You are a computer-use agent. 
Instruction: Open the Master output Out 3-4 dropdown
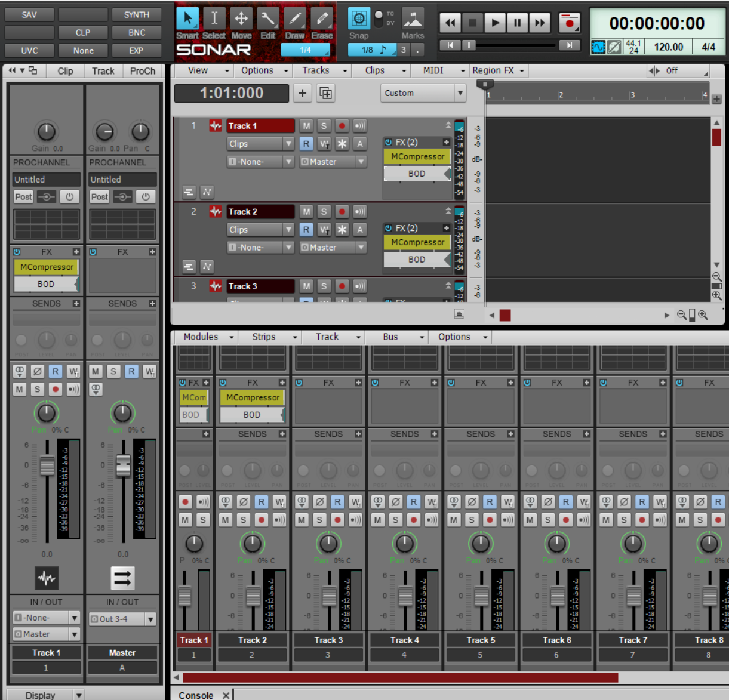click(122, 619)
